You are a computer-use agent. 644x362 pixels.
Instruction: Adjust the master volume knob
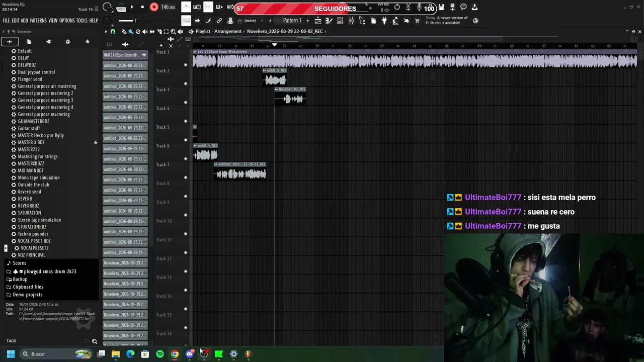point(108,7)
